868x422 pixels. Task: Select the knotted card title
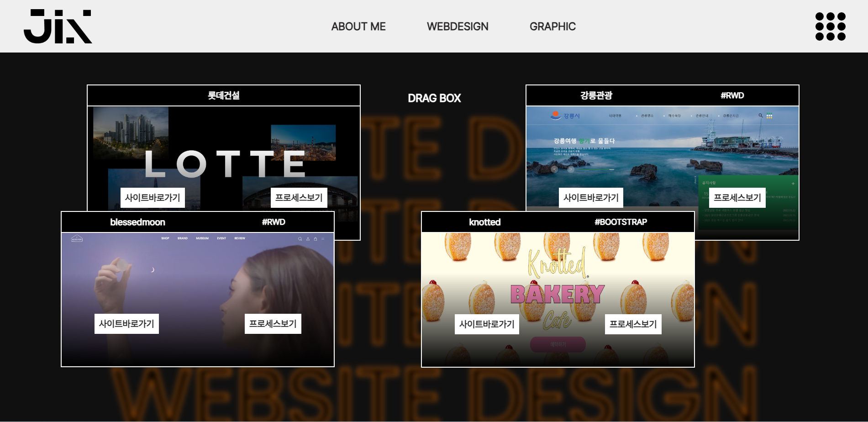485,222
